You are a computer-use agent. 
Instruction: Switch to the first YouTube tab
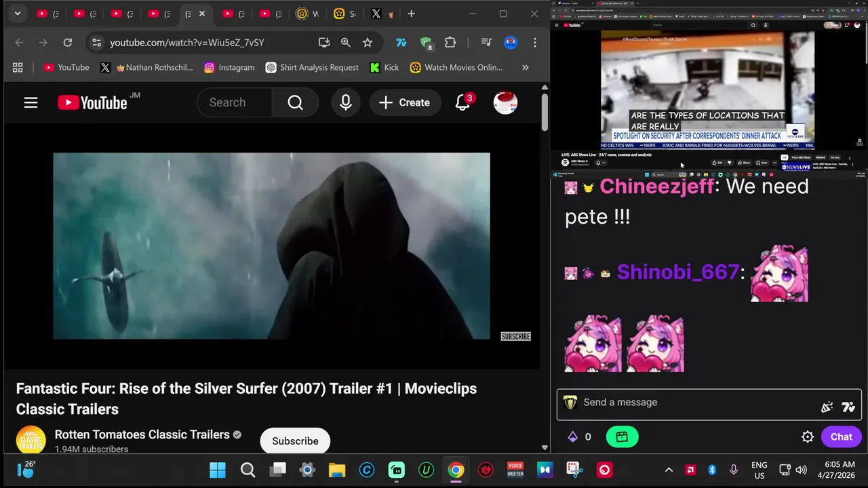pos(47,14)
